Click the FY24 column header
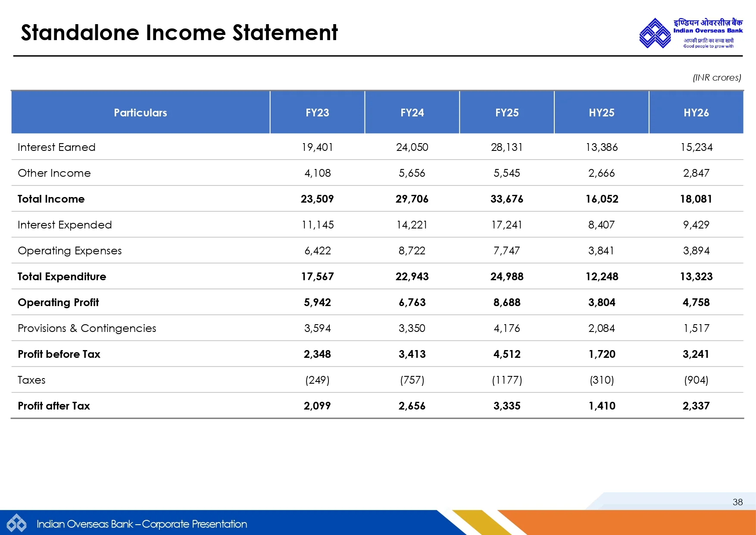This screenshot has width=756, height=535. (x=412, y=113)
